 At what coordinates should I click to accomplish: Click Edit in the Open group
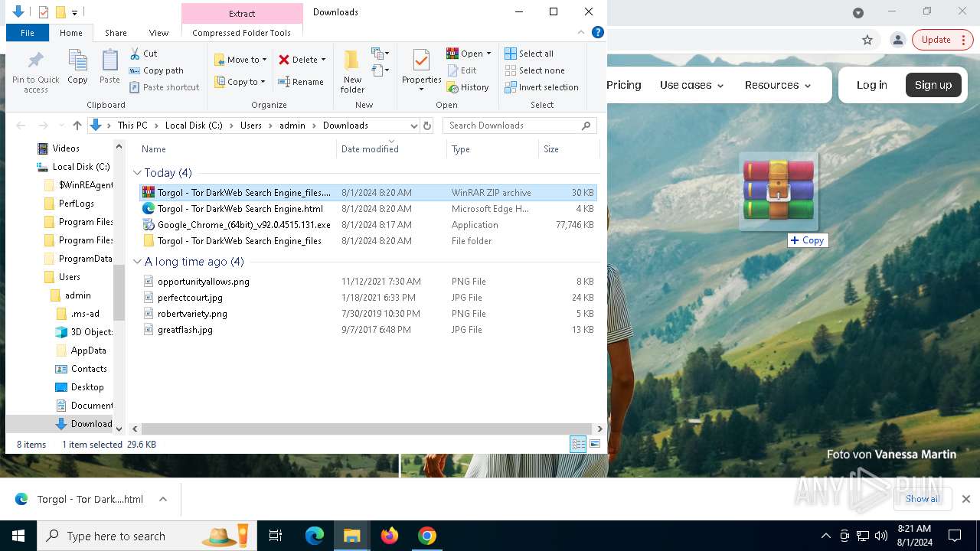coord(462,70)
